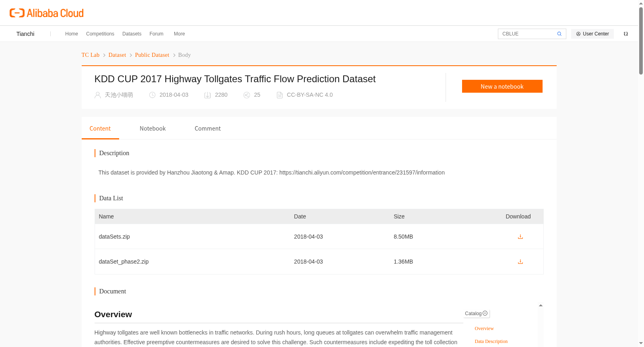Click the search magnifier icon
The height and width of the screenshot is (347, 644).
point(559,34)
